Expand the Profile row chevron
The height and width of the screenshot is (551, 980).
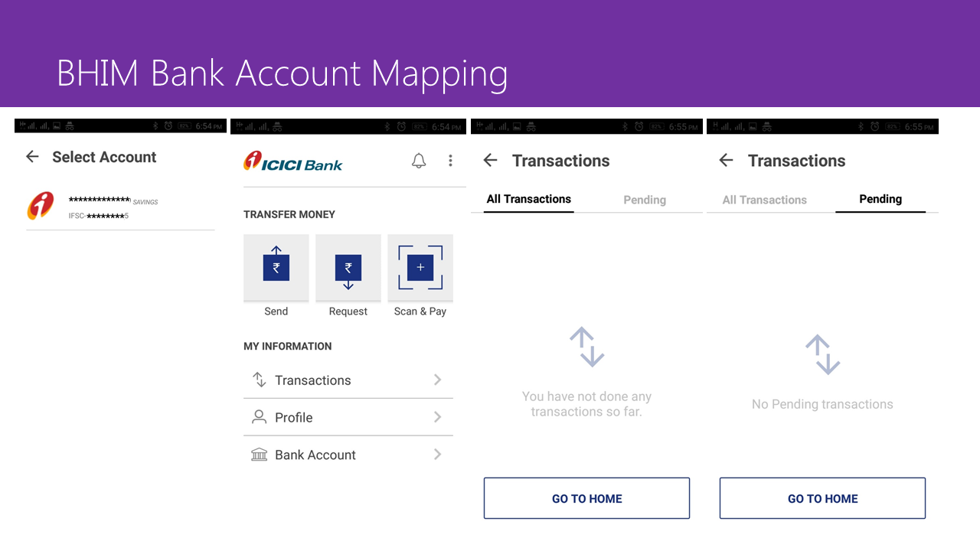pyautogui.click(x=437, y=417)
